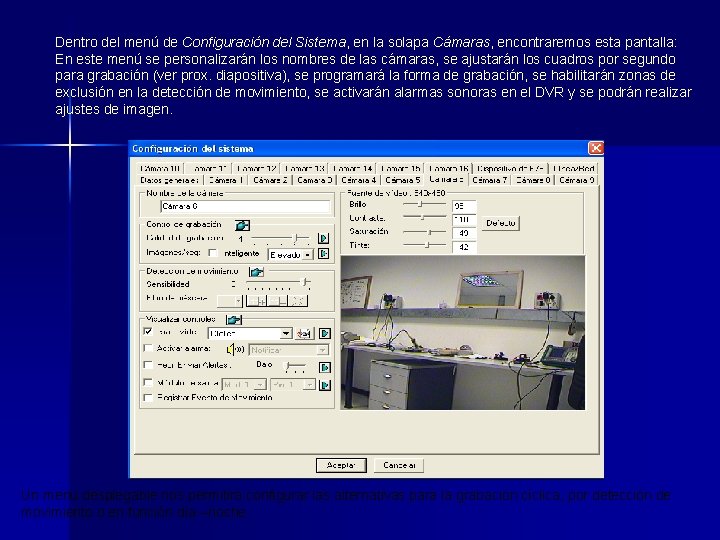The width and height of the screenshot is (720, 540).
Task: Open the Notificar alarm dropdown
Action: tap(288, 350)
